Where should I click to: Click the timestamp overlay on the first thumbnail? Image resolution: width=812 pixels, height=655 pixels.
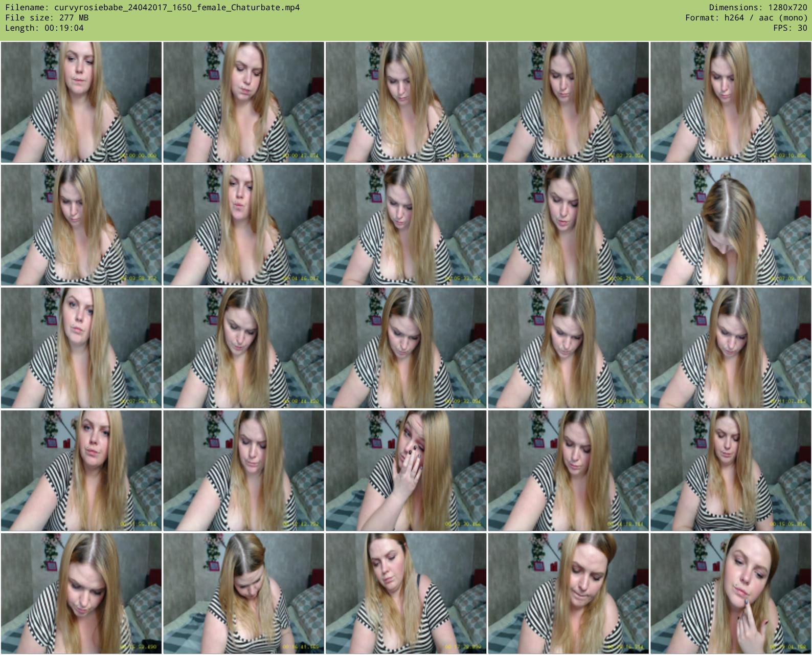[x=139, y=156]
